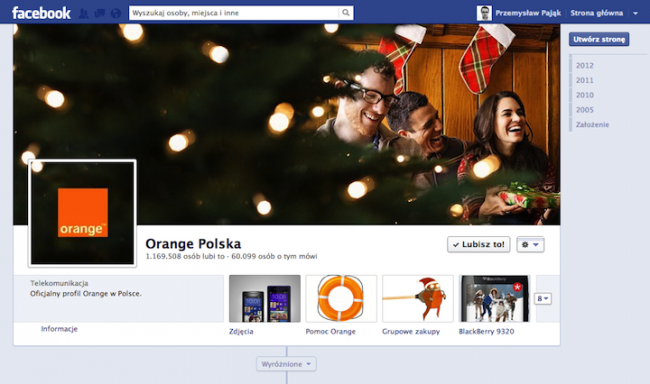Click 1.169.508 osób lubi to count

coord(185,256)
